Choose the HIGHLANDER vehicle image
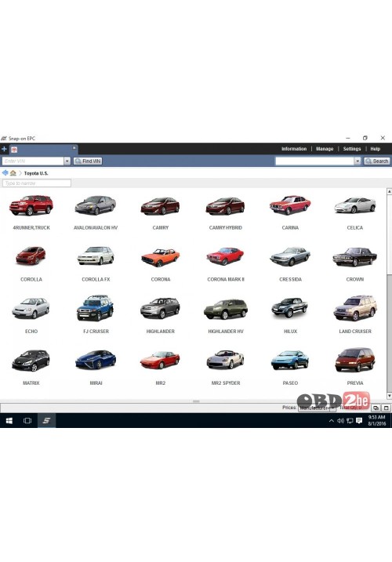Screen dimensions: 392x562 (160, 308)
